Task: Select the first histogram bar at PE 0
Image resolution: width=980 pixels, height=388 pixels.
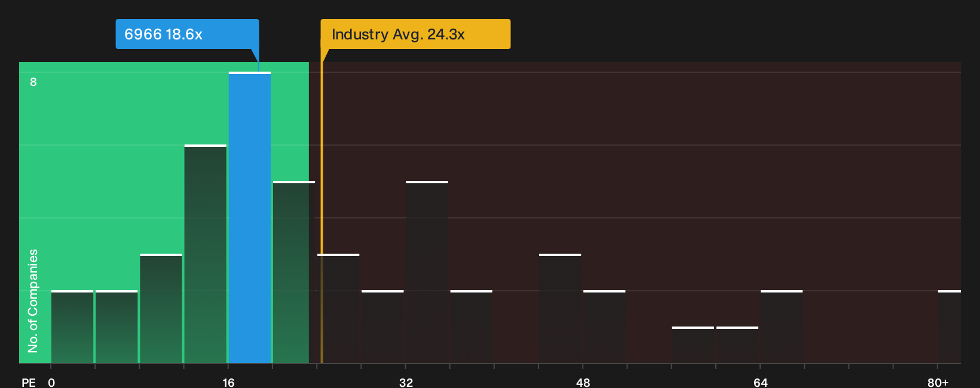Action: (x=72, y=327)
